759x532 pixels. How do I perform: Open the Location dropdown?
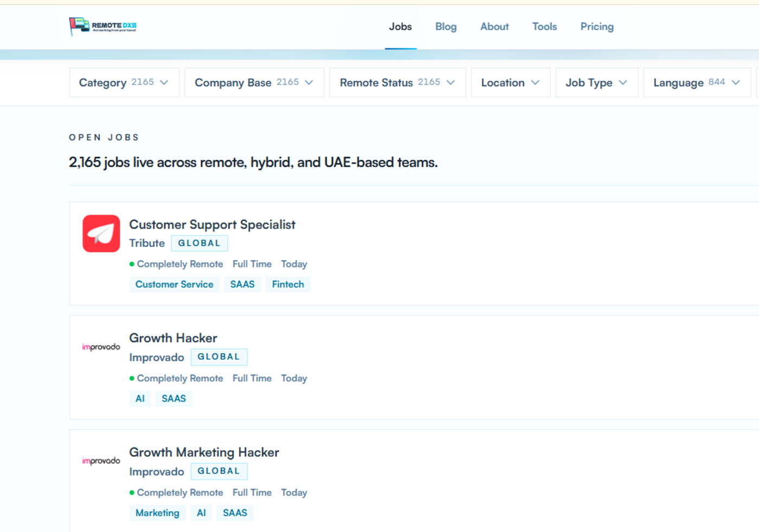[511, 82]
